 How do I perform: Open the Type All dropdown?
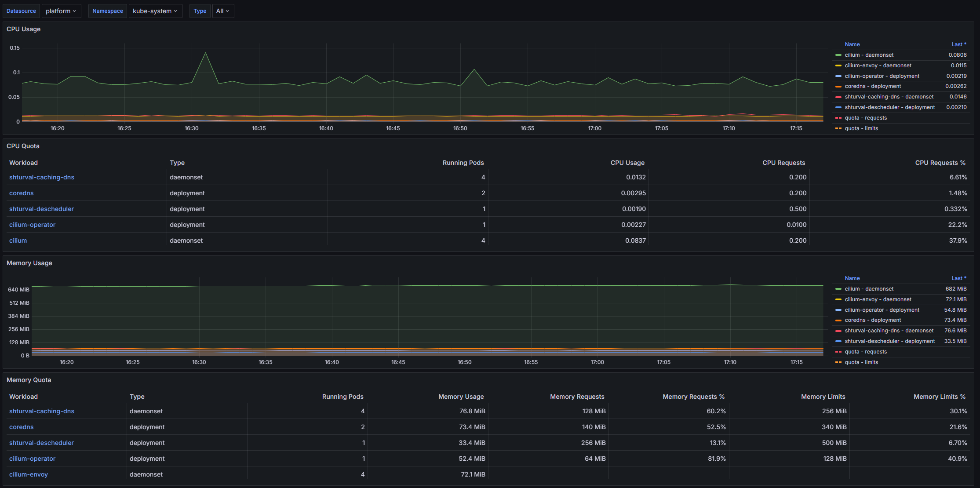pyautogui.click(x=223, y=11)
